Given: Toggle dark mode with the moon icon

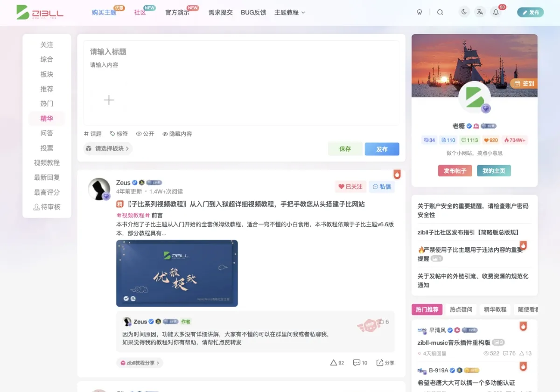Looking at the screenshot, I should (x=464, y=12).
